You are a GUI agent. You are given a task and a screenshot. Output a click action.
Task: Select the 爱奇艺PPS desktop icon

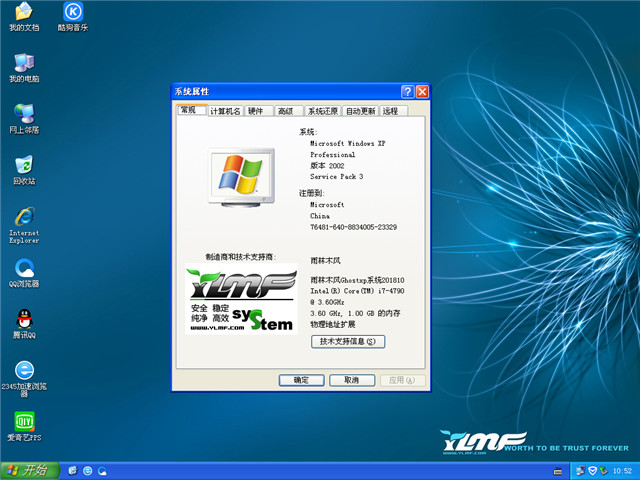[24, 427]
